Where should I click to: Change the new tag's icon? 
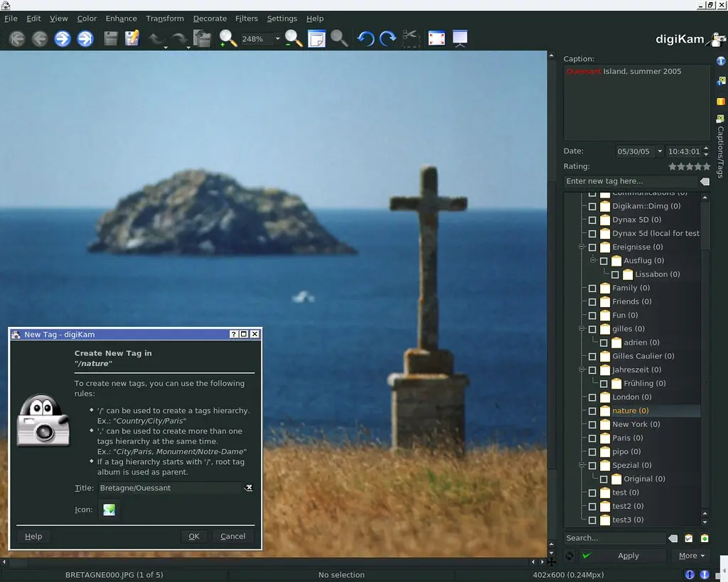[x=109, y=510]
